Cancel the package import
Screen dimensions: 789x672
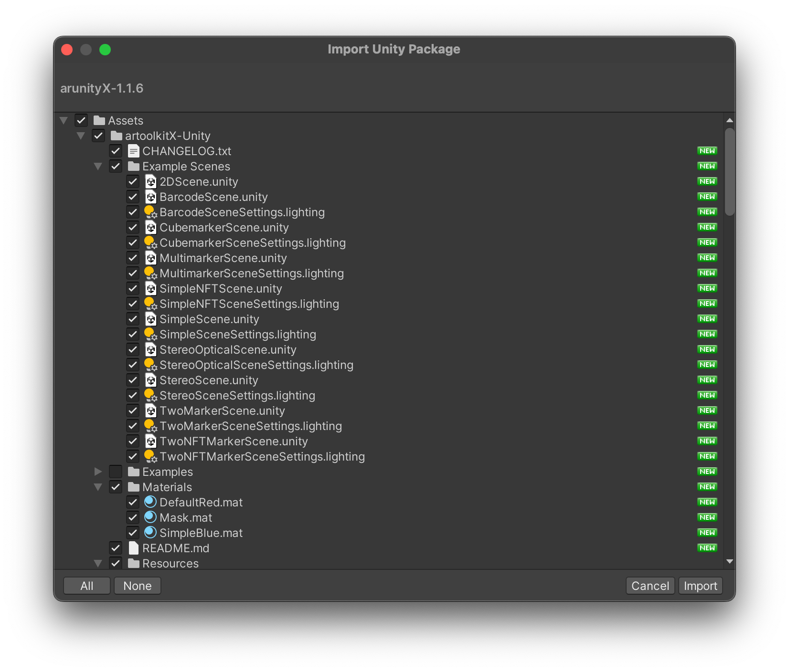pyautogui.click(x=650, y=586)
